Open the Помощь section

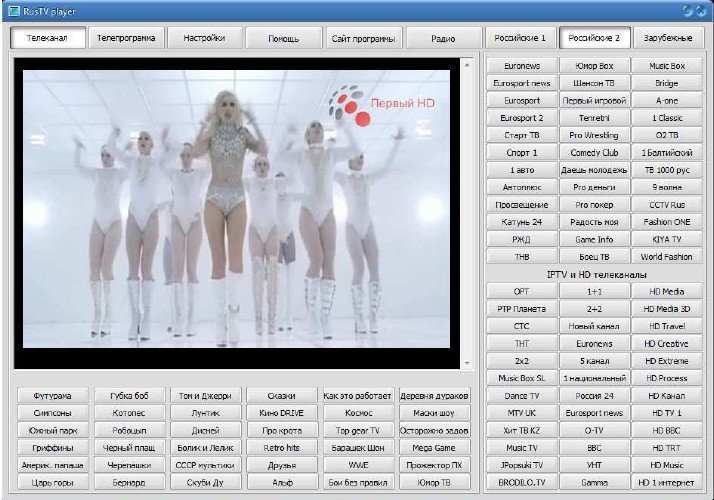click(283, 38)
